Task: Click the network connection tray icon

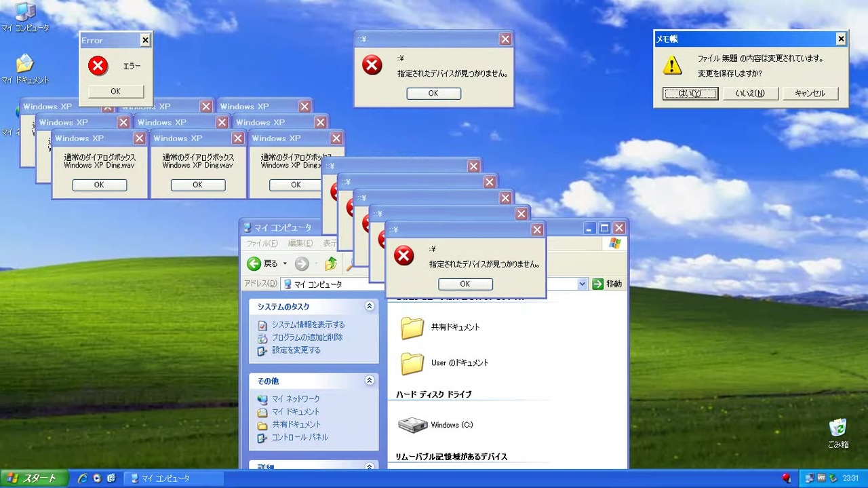Action: click(809, 478)
